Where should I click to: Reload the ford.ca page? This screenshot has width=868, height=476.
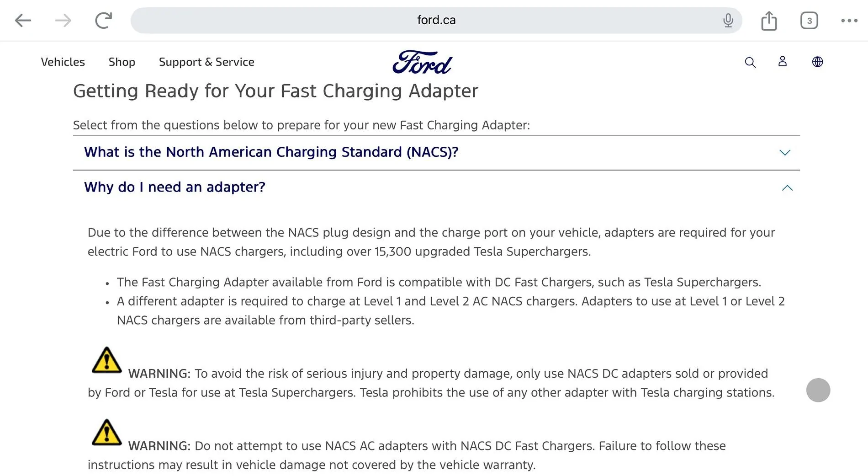pos(103,20)
